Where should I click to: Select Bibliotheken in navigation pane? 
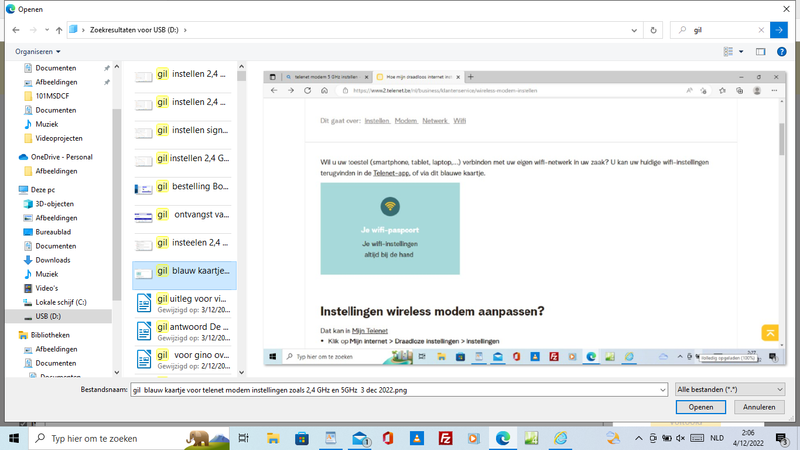point(50,335)
